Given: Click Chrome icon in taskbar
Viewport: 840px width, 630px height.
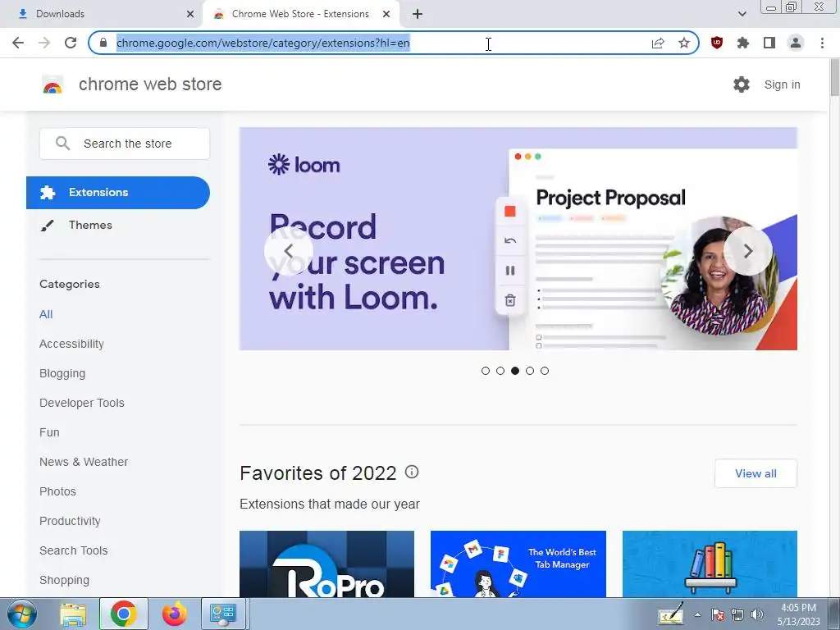Looking at the screenshot, I should click(x=123, y=614).
